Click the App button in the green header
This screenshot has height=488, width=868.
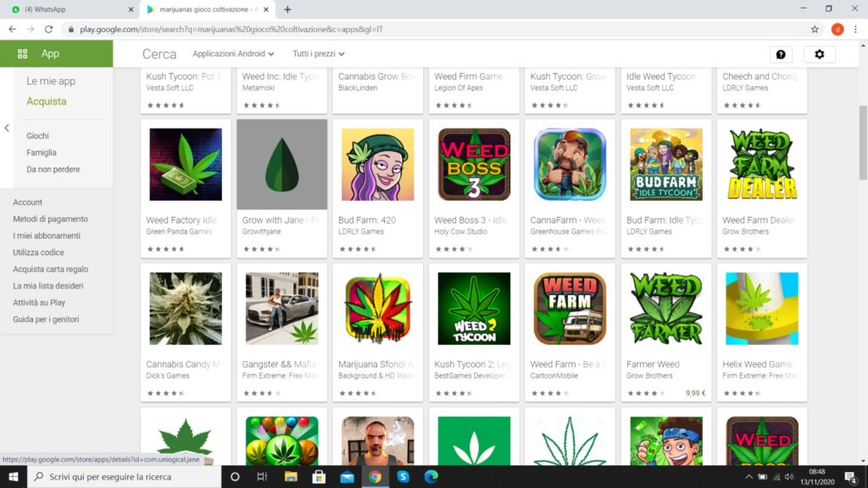pos(57,53)
